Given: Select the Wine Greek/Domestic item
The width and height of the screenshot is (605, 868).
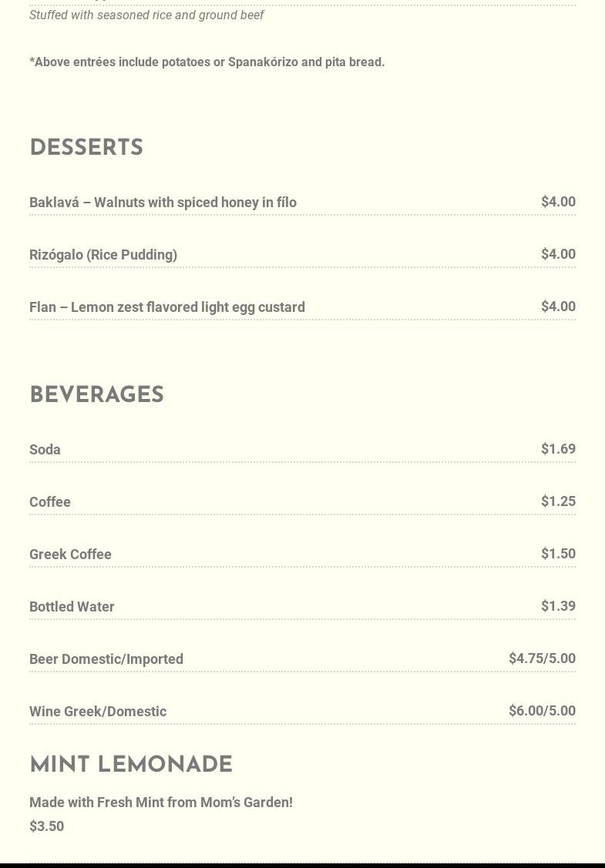Looking at the screenshot, I should 98,711.
